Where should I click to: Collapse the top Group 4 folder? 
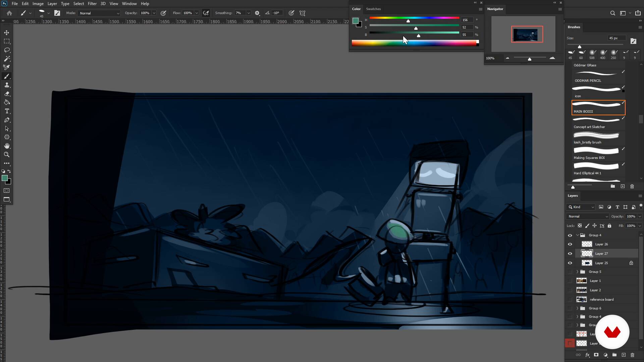(577, 235)
